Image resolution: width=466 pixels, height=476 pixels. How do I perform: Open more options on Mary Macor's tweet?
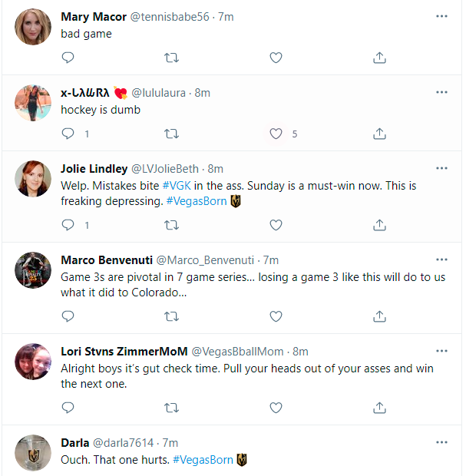[x=441, y=16]
